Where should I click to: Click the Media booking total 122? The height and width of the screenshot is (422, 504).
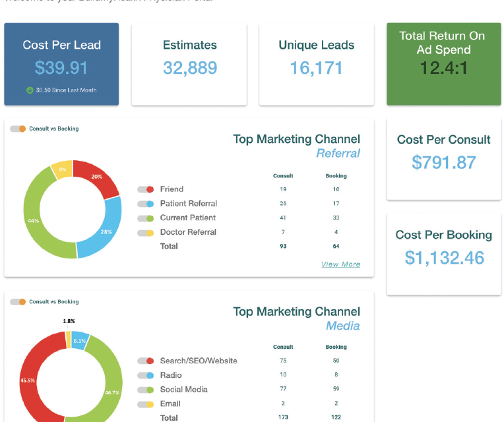336,417
